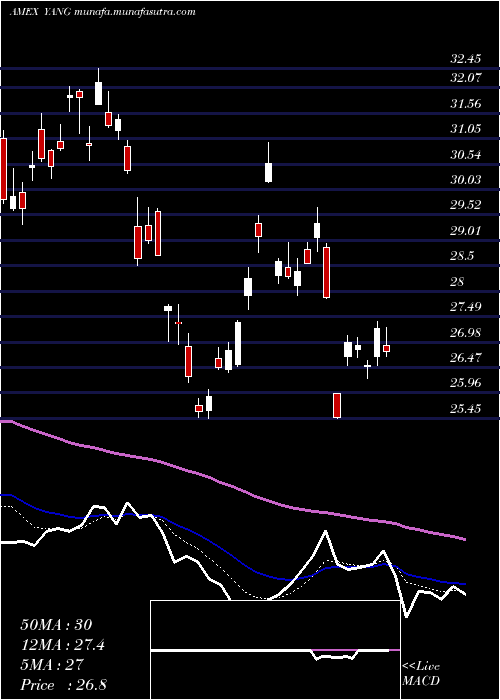Click the 26.47 price axis label
Screen dimensions: 500x700
[x=465, y=358]
